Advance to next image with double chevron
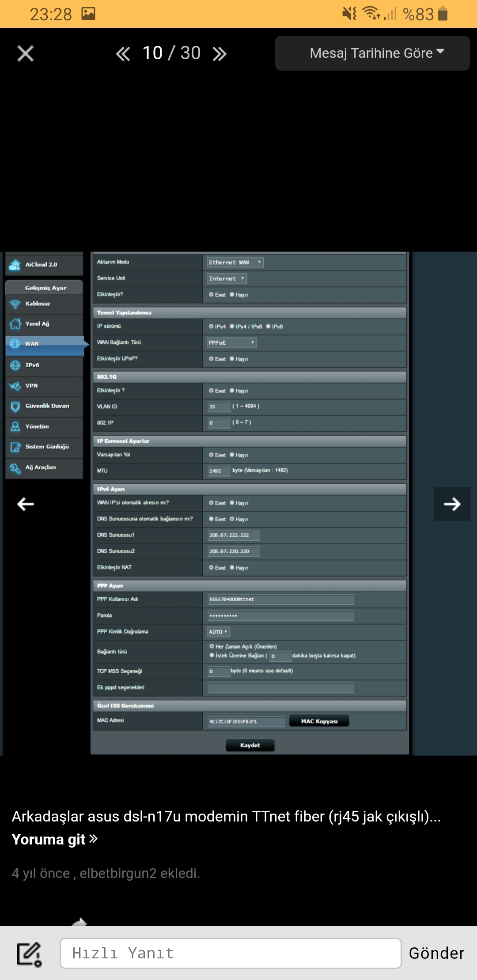 [220, 54]
